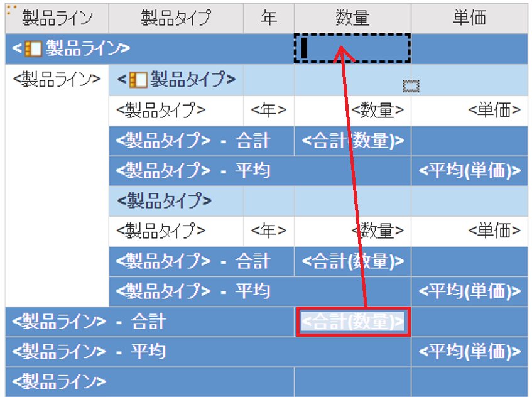532x397 pixels.
Task: Select the white <製品ライン> list column cell
Action: [x=57, y=186]
